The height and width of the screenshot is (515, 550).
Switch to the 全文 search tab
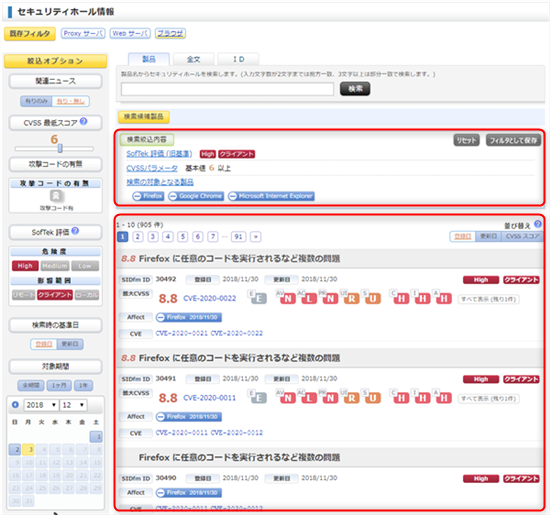pyautogui.click(x=193, y=59)
